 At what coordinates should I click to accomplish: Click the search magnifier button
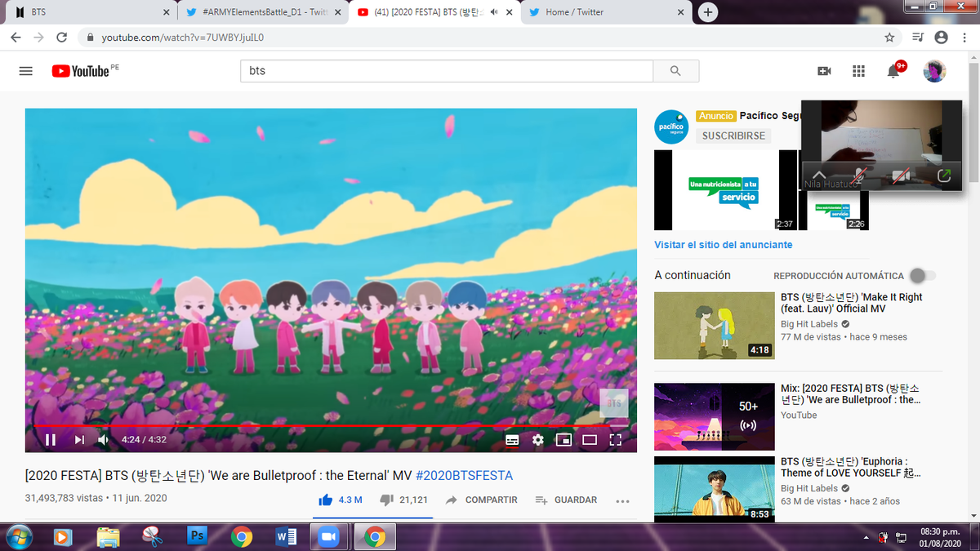[x=675, y=71]
